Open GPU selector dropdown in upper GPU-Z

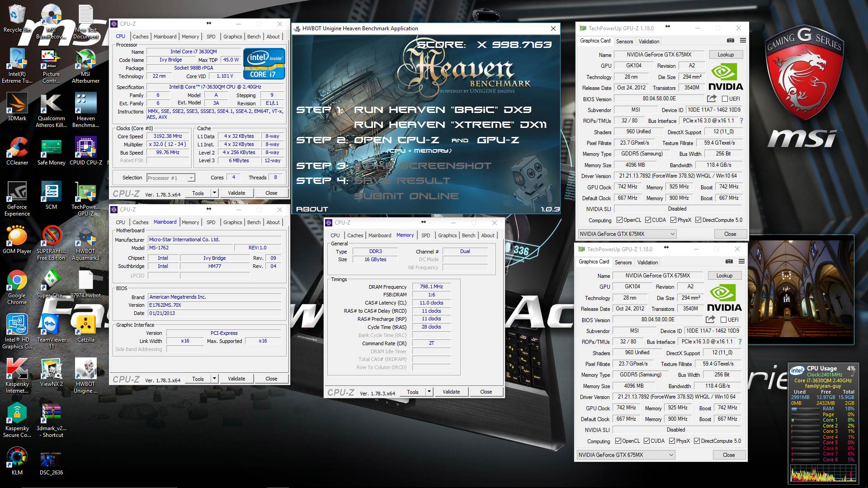(x=627, y=234)
